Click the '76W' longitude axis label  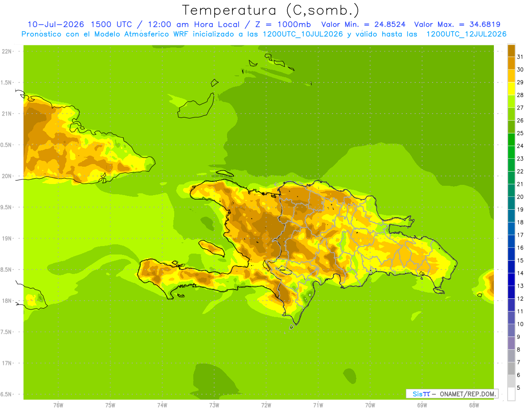(58, 405)
